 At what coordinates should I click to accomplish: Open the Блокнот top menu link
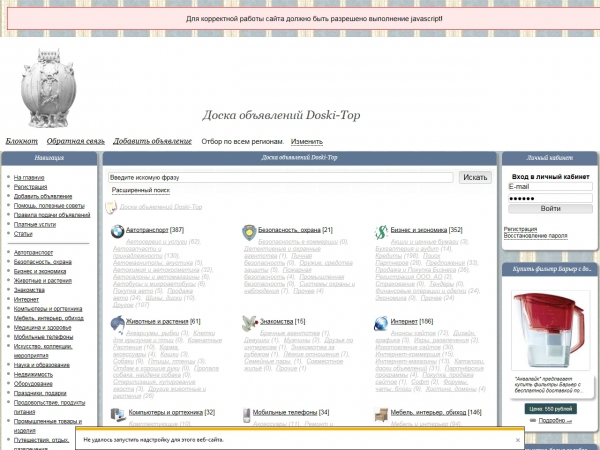pos(22,141)
